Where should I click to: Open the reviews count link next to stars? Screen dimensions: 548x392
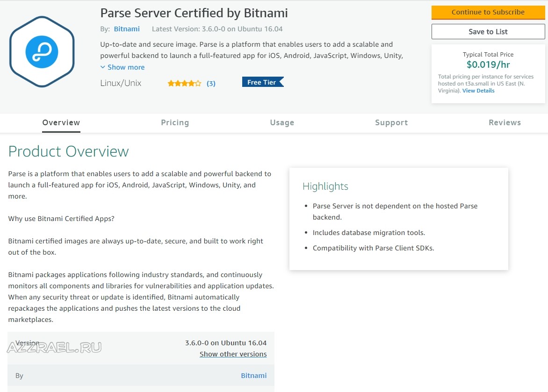pos(211,83)
